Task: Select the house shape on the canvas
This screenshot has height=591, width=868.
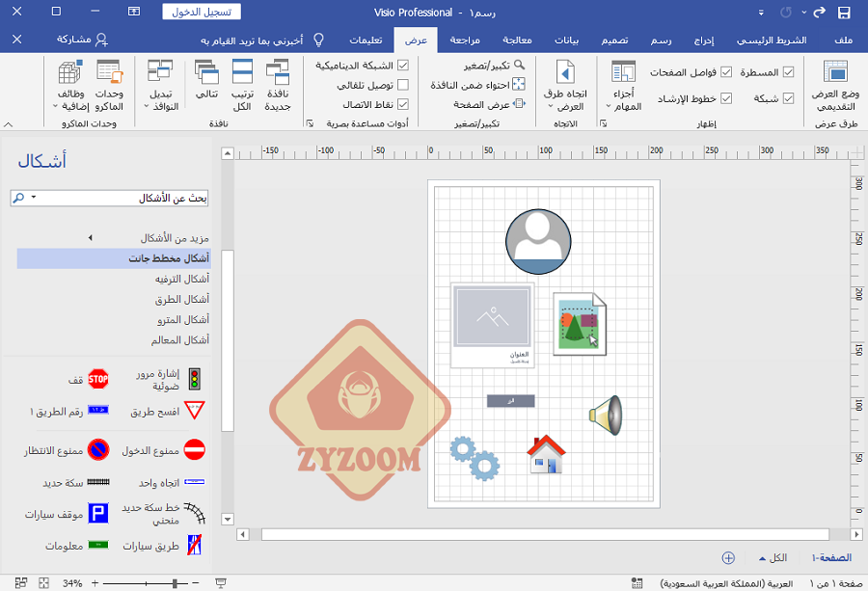Action: tap(547, 454)
